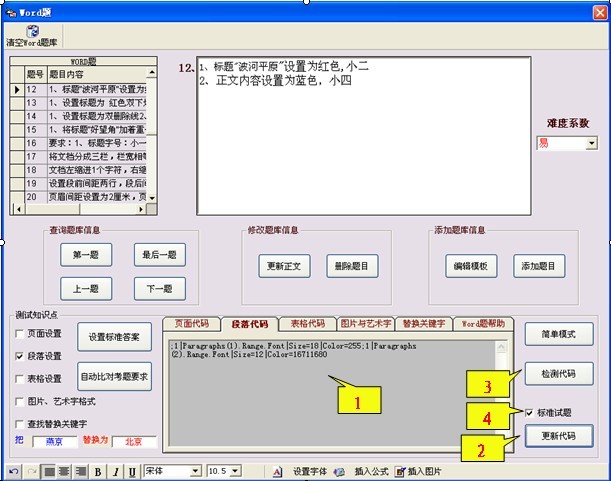Viewport: 611px width, 481px height.
Task: Open the 宋体 font name dropdown
Action: point(196,471)
